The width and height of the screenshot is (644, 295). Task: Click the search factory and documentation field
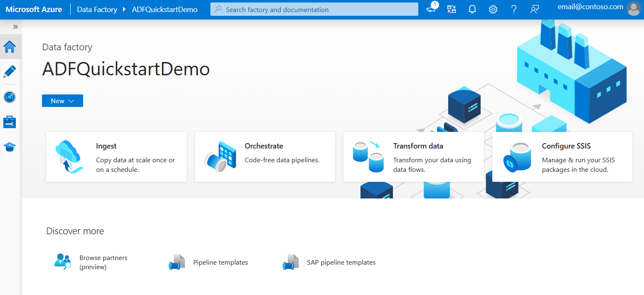point(314,9)
